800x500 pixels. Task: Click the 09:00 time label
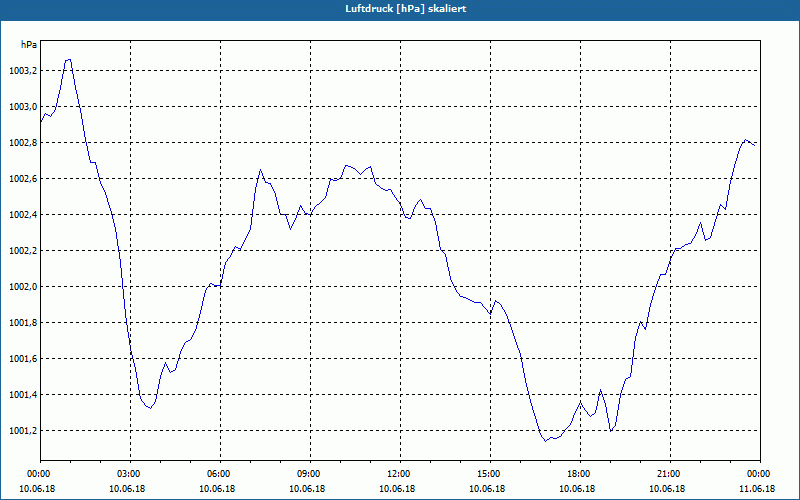pyautogui.click(x=310, y=474)
